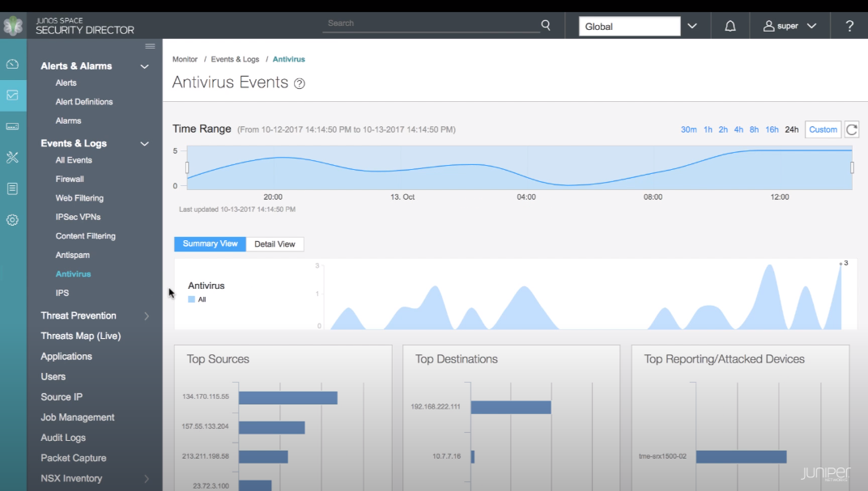This screenshot has width=868, height=491.
Task: Select Summary View toggle
Action: click(210, 244)
